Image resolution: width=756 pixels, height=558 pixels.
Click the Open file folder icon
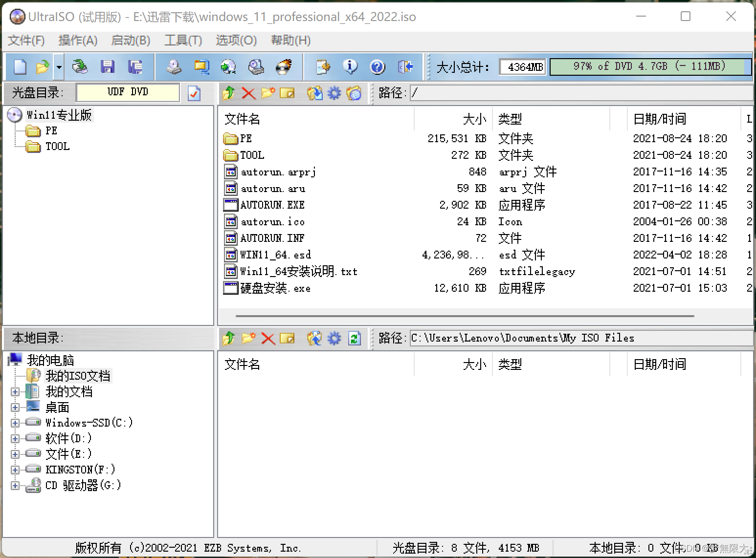[43, 66]
